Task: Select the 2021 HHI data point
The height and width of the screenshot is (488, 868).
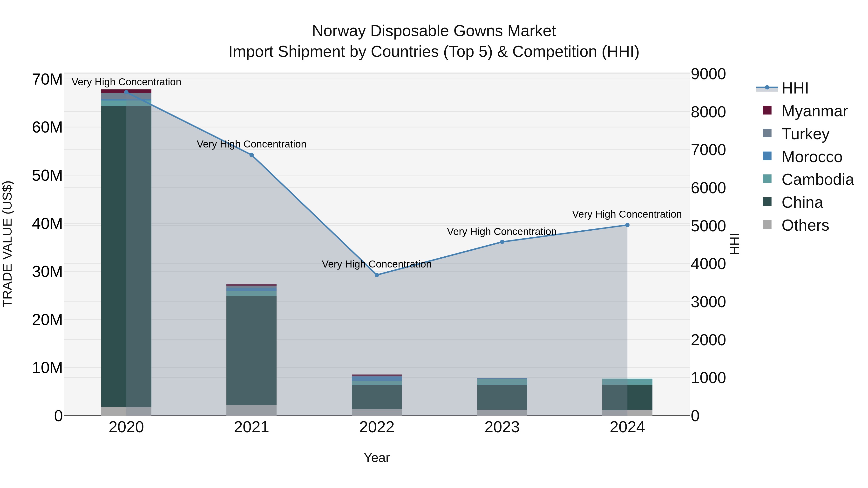Action: pos(251,155)
